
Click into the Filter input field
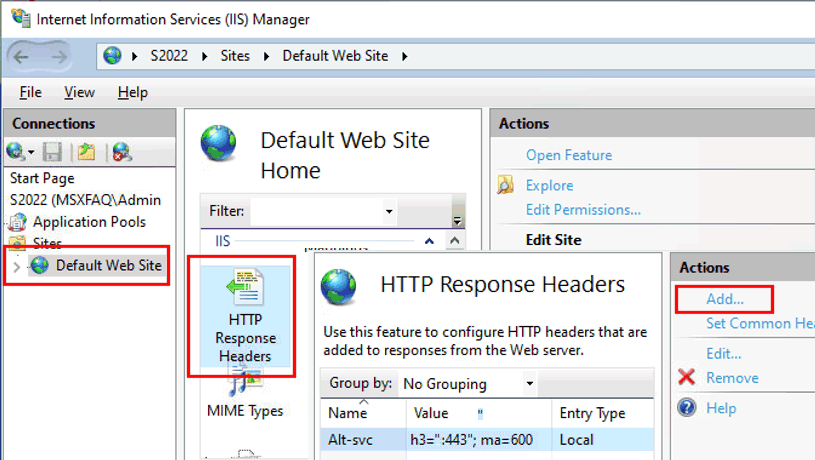click(x=317, y=212)
